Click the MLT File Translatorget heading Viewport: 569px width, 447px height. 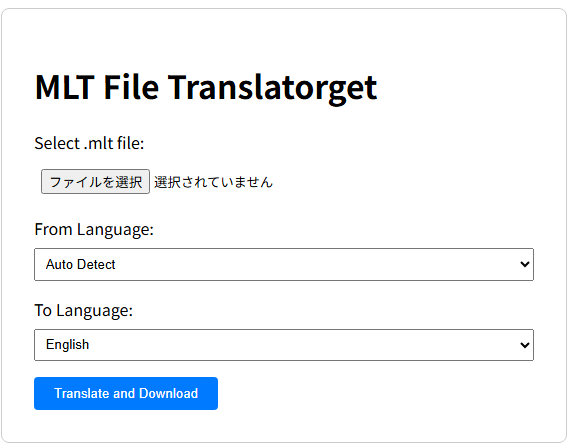206,87
